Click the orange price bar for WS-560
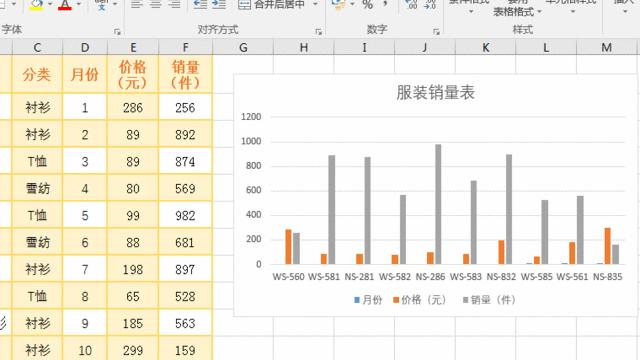Image resolution: width=640 pixels, height=360 pixels. 289,247
